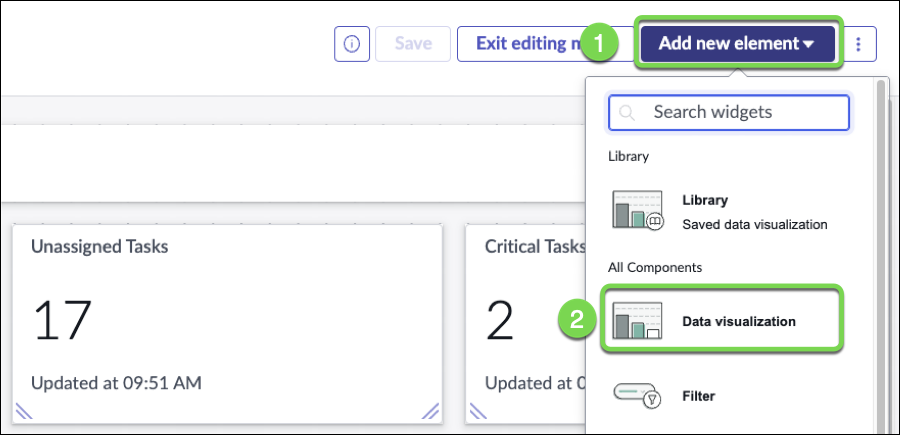Click the Filter funnel icon
The height and width of the screenshot is (435, 900).
pos(638,396)
